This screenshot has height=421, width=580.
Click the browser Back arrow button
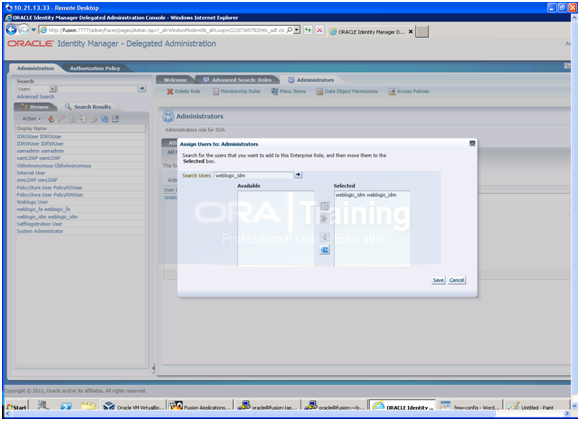(x=11, y=30)
